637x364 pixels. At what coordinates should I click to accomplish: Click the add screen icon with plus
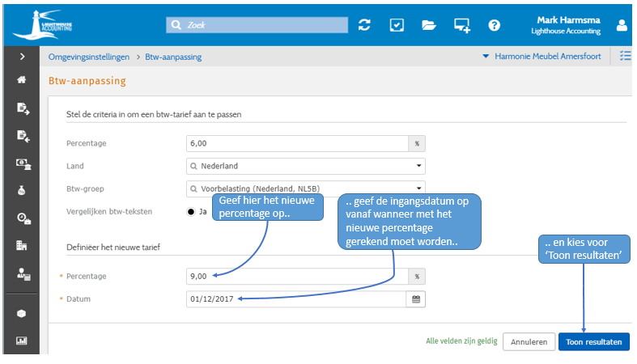[x=461, y=25]
